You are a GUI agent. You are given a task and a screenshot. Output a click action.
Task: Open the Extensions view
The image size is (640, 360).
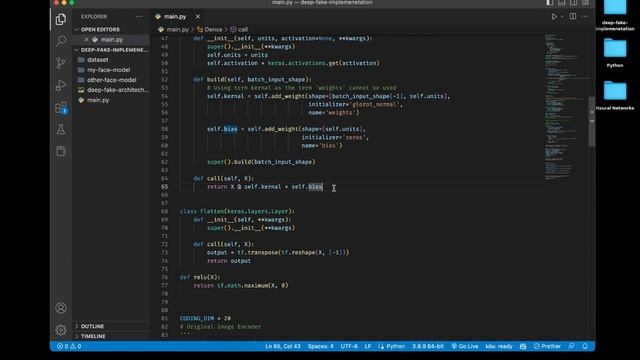[61, 108]
